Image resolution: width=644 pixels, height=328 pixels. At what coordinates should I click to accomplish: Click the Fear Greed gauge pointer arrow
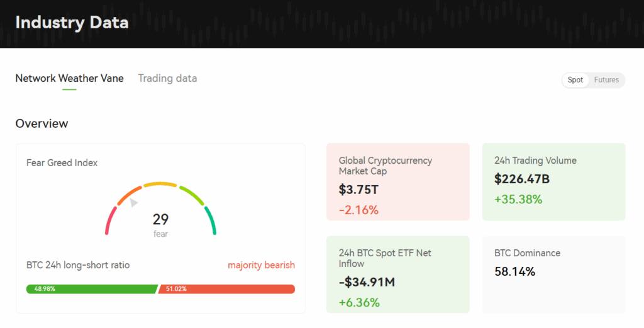click(x=133, y=202)
